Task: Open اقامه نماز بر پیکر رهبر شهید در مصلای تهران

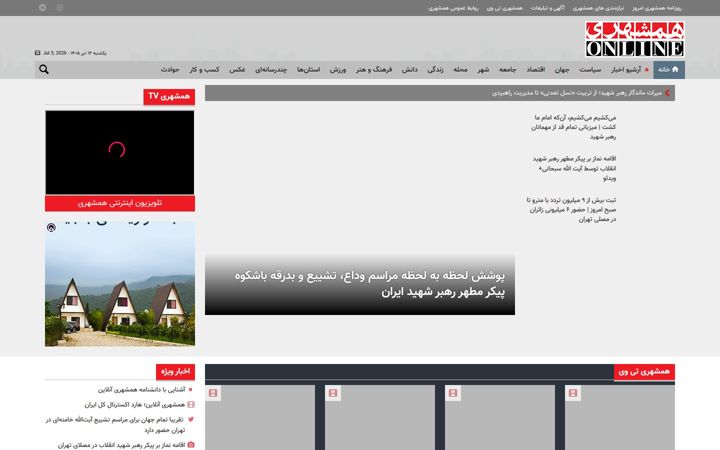Action: (x=121, y=445)
